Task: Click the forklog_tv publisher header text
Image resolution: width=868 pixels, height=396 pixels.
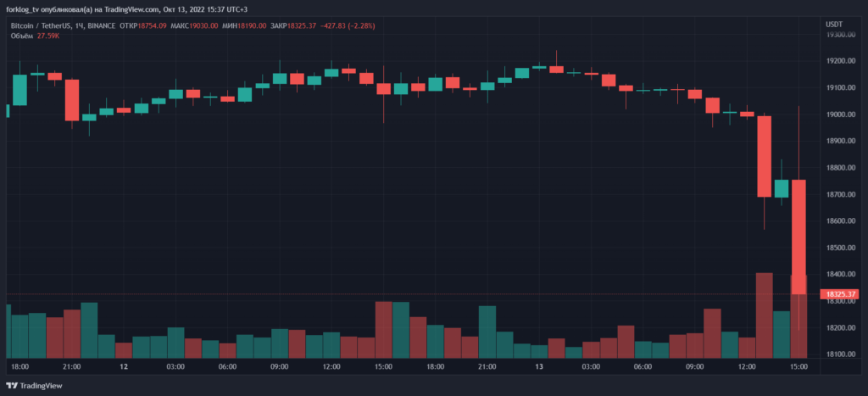Action: point(127,9)
